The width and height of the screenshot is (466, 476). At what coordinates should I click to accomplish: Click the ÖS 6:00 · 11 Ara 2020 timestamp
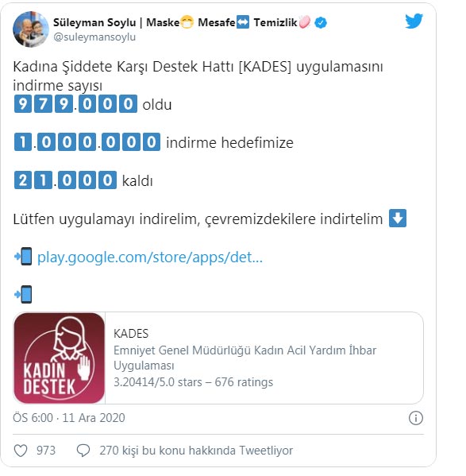click(x=69, y=418)
